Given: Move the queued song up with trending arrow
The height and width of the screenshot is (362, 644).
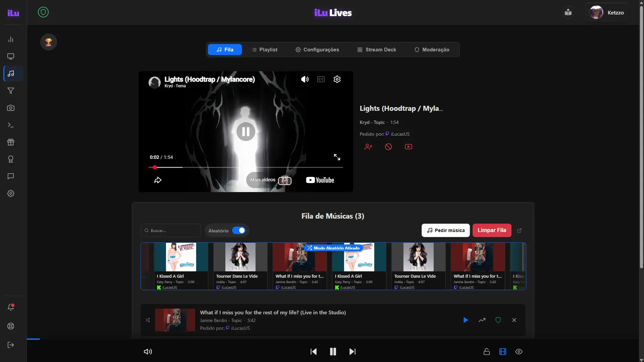Looking at the screenshot, I should [482, 320].
